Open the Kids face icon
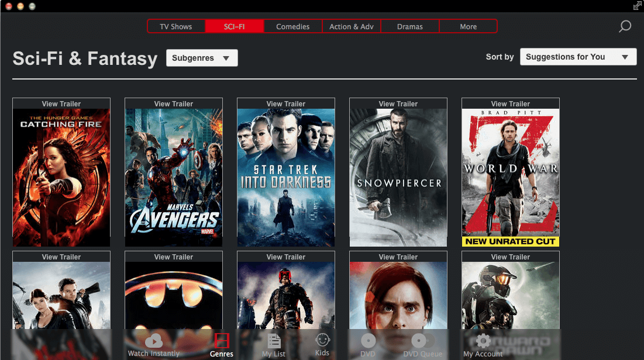Screen dimensions: 644x360 (322, 340)
